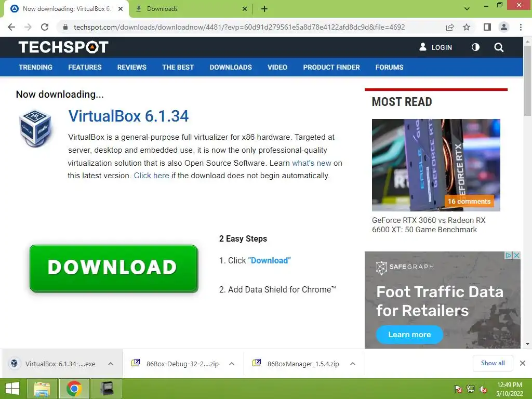Click the page scrollbar down arrow

[528, 344]
